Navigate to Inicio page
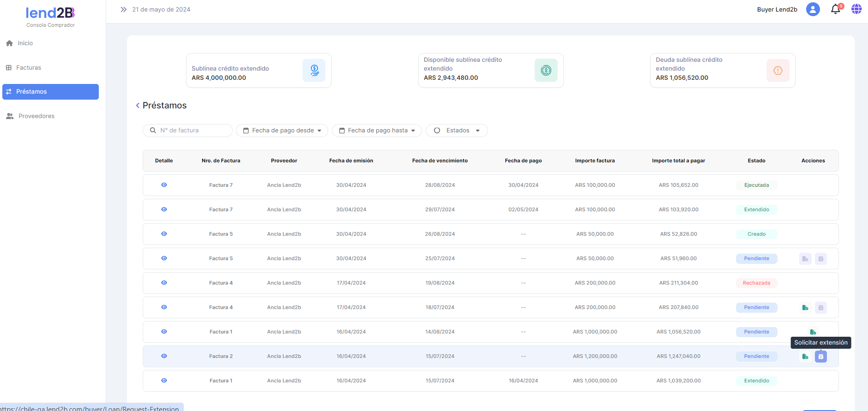Image resolution: width=868 pixels, height=411 pixels. click(x=25, y=43)
